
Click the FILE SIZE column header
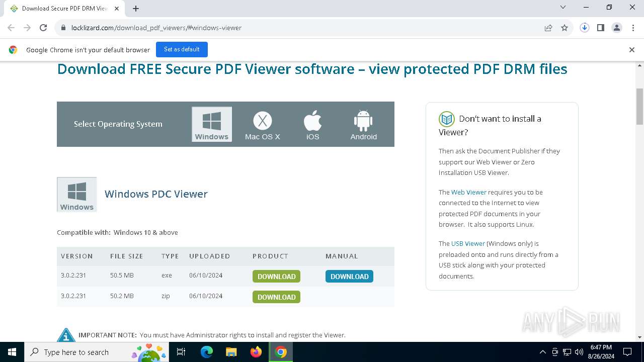point(127,256)
